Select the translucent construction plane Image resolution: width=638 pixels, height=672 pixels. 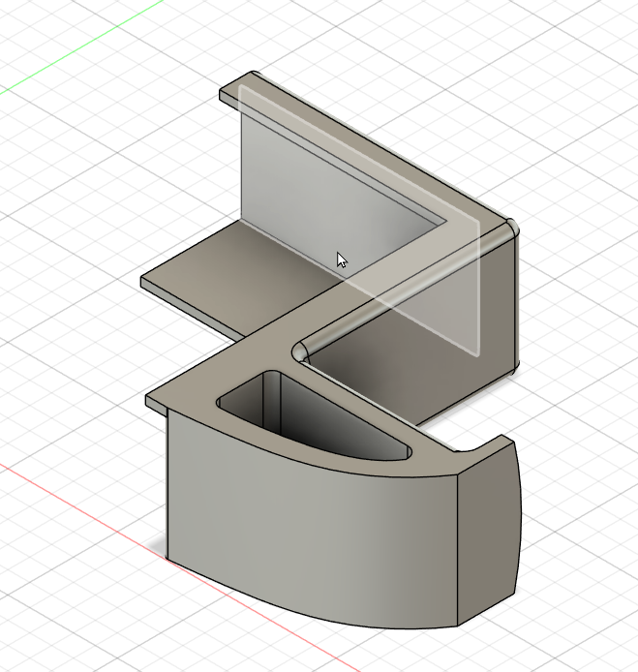click(x=359, y=220)
